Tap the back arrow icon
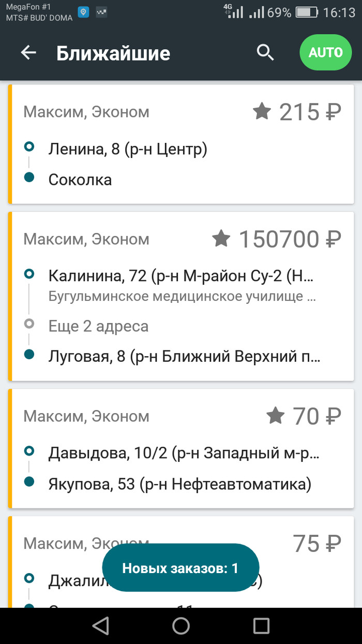Viewport: 362px width, 644px height. (28, 52)
